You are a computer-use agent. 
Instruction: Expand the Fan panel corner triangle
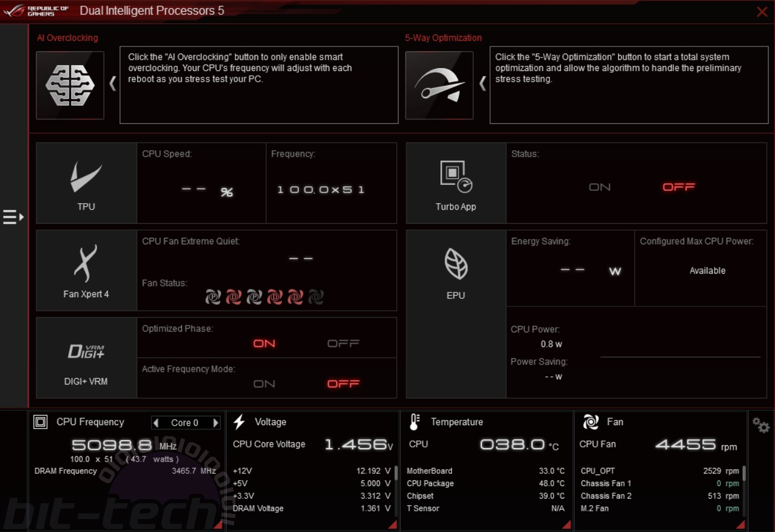(740, 524)
